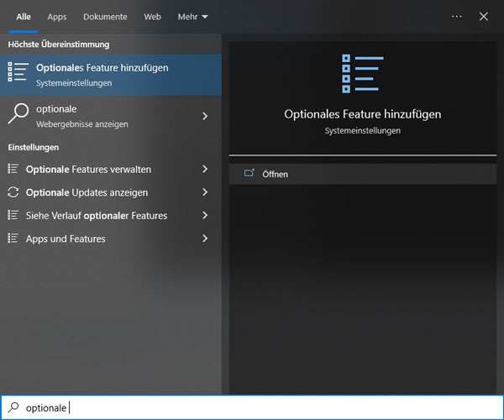Image resolution: width=504 pixels, height=420 pixels.
Task: Open the three-dots options menu
Action: tap(456, 16)
